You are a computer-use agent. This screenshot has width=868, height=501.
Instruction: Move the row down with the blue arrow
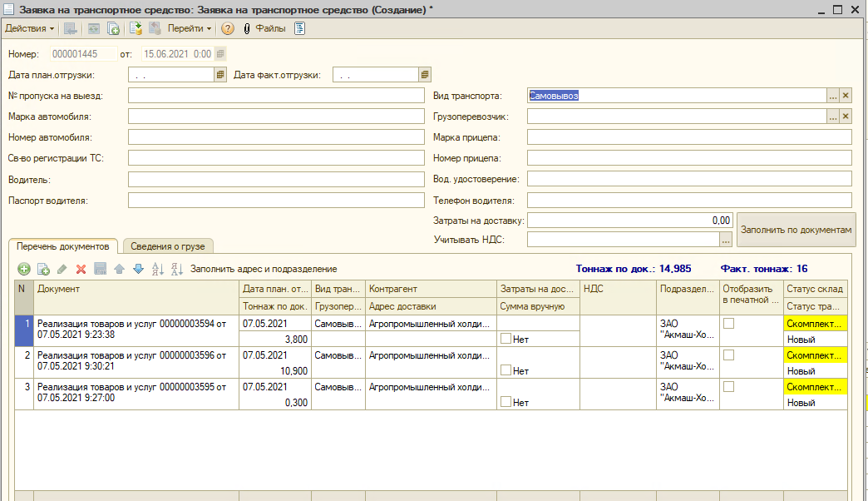coord(138,270)
